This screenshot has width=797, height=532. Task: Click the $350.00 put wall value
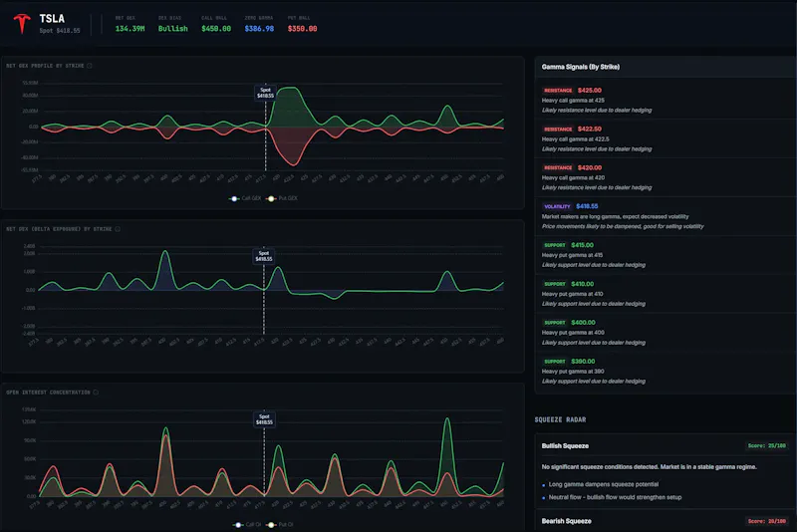click(303, 29)
